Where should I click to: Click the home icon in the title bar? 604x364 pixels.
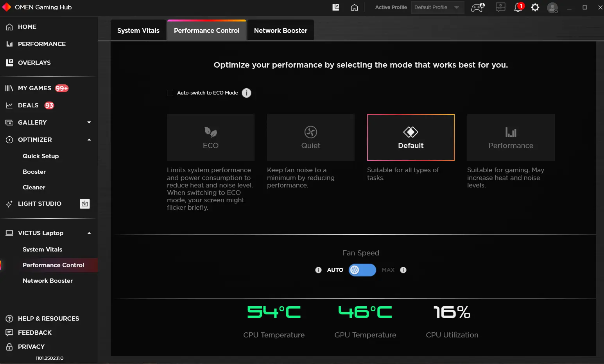(x=354, y=7)
